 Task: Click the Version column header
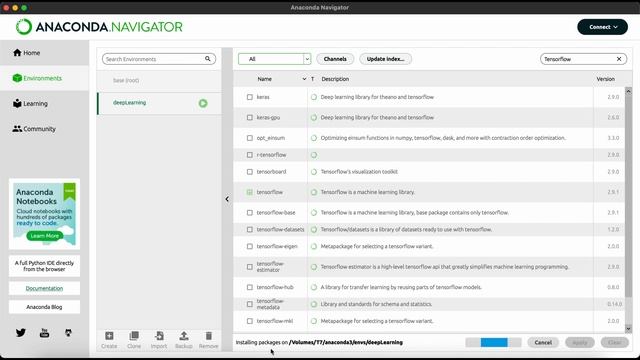point(605,79)
